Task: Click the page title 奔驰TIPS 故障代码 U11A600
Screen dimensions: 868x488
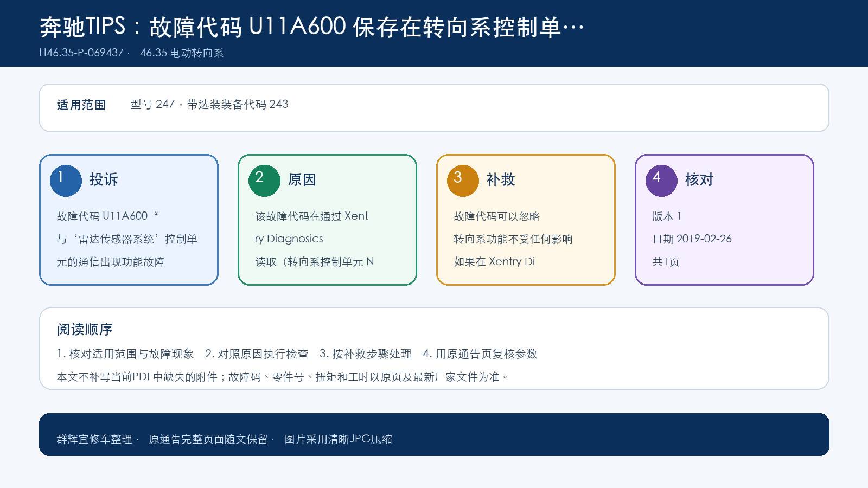Action: tap(311, 27)
